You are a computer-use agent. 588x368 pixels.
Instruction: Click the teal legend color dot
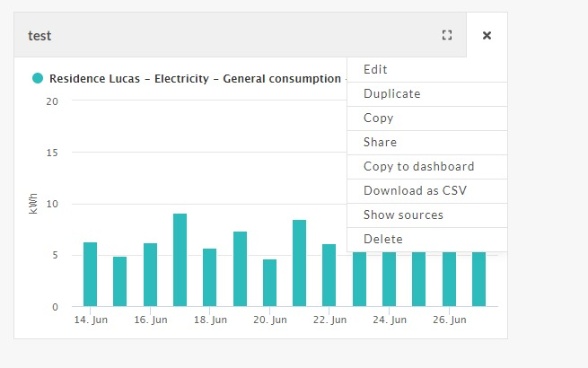coord(38,79)
